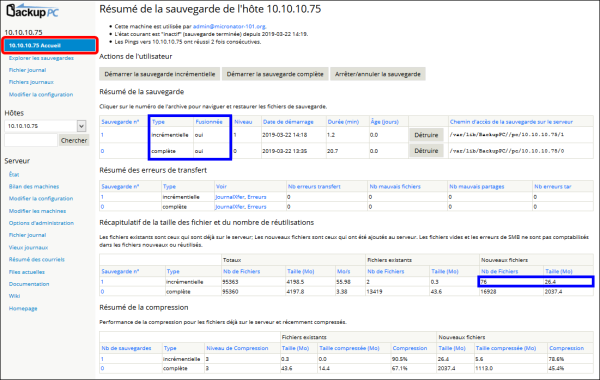Viewport: 600px width, 380px height.
Task: Click compression value 45.4%
Action: tap(556, 369)
